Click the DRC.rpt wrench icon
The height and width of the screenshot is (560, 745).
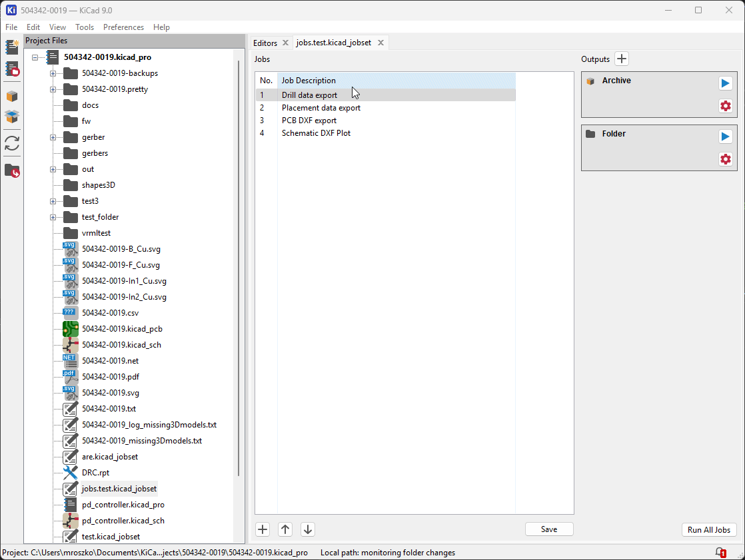[71, 473]
